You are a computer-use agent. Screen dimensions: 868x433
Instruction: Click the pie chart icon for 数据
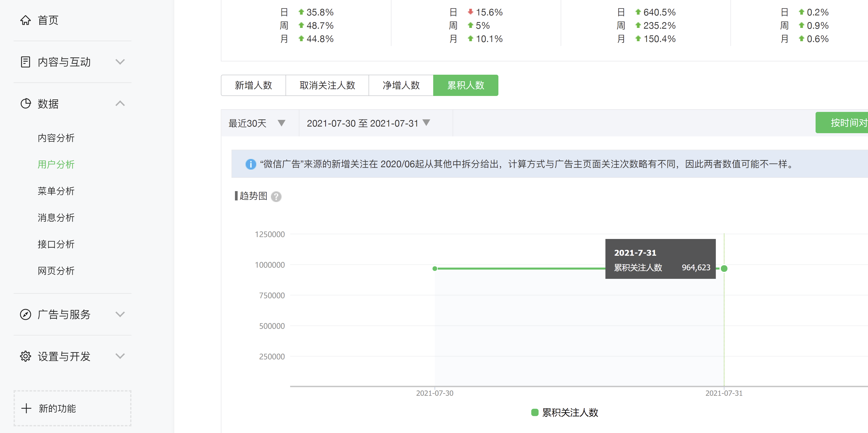(25, 104)
